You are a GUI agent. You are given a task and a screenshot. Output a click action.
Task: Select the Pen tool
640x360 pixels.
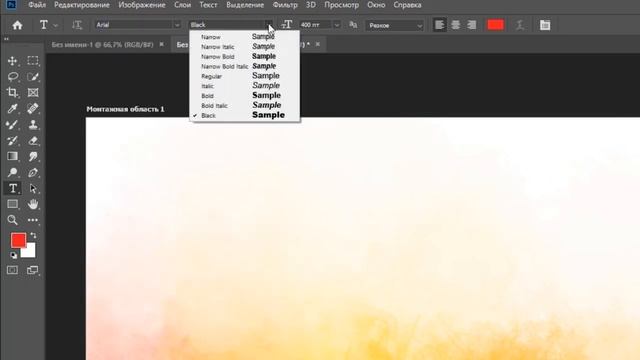(x=33, y=172)
